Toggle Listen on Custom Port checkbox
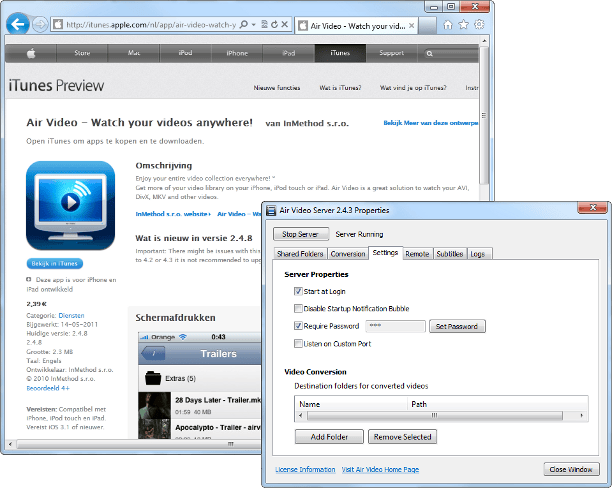612x488 pixels. (x=298, y=344)
